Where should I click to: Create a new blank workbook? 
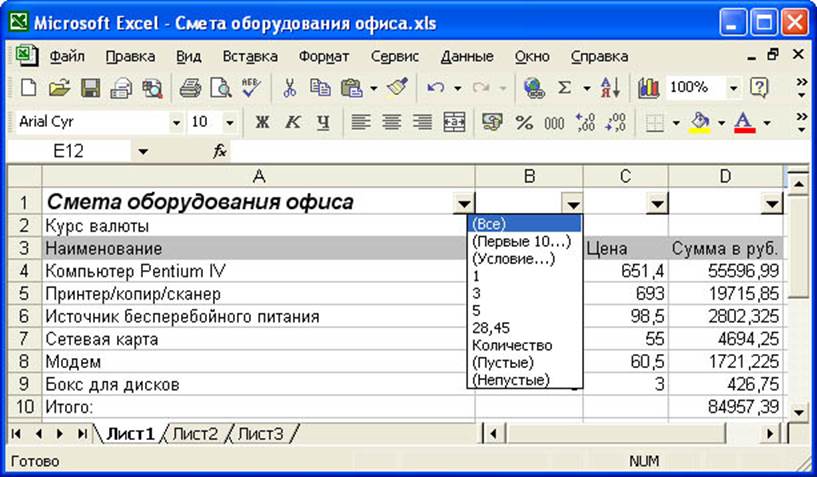(x=28, y=88)
